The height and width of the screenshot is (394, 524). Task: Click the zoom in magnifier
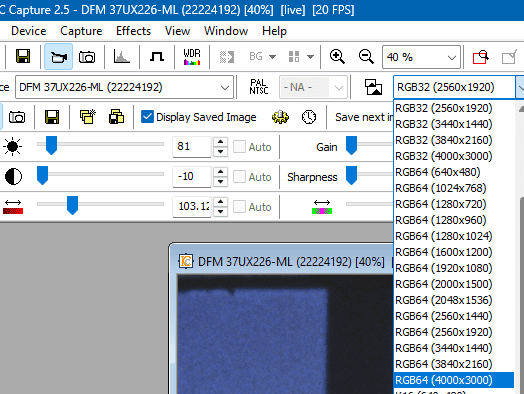337,56
